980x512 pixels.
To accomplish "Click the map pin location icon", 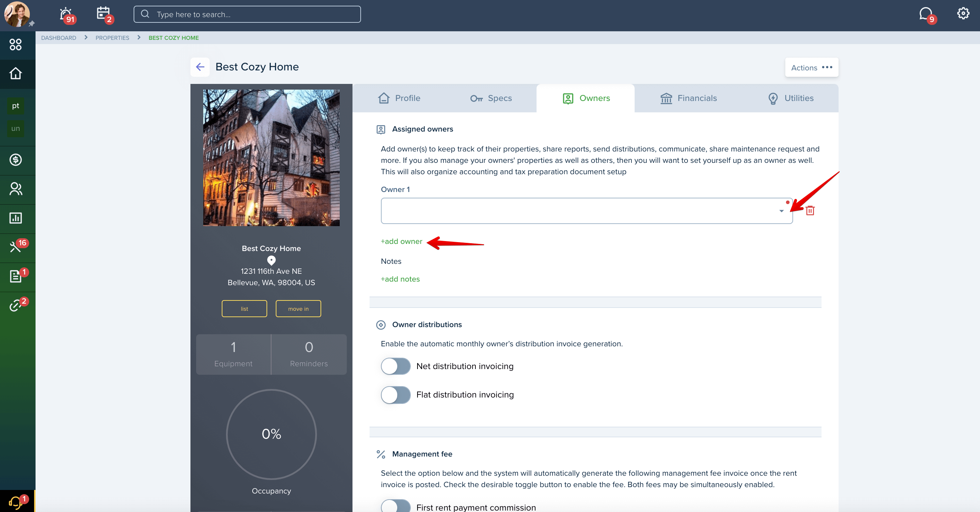I will point(271,260).
